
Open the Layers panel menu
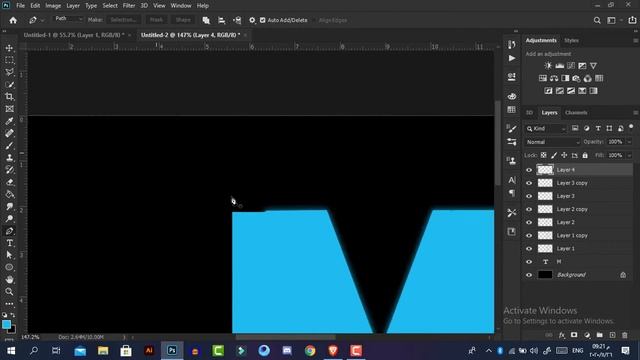(636, 113)
